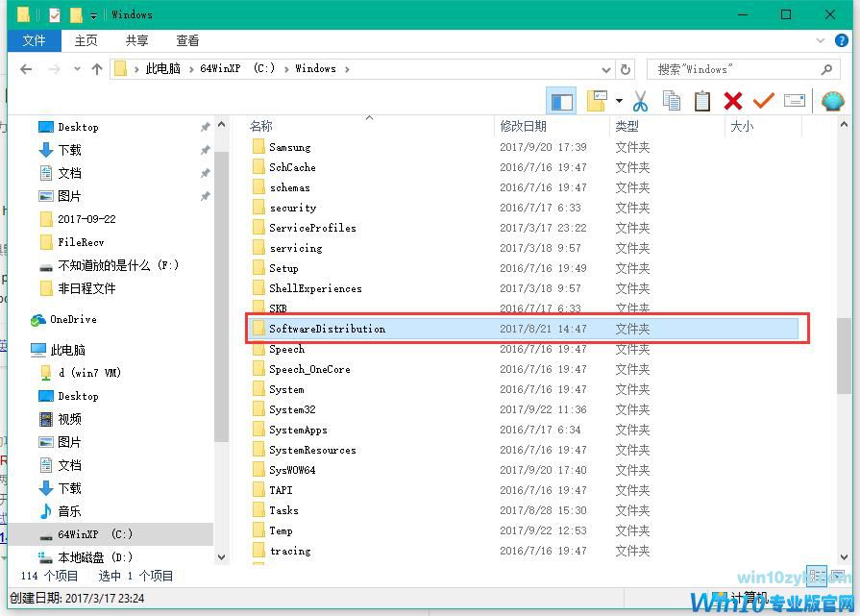This screenshot has height=616, width=860.
Task: Navigate back using the back arrow button
Action: pyautogui.click(x=26, y=69)
